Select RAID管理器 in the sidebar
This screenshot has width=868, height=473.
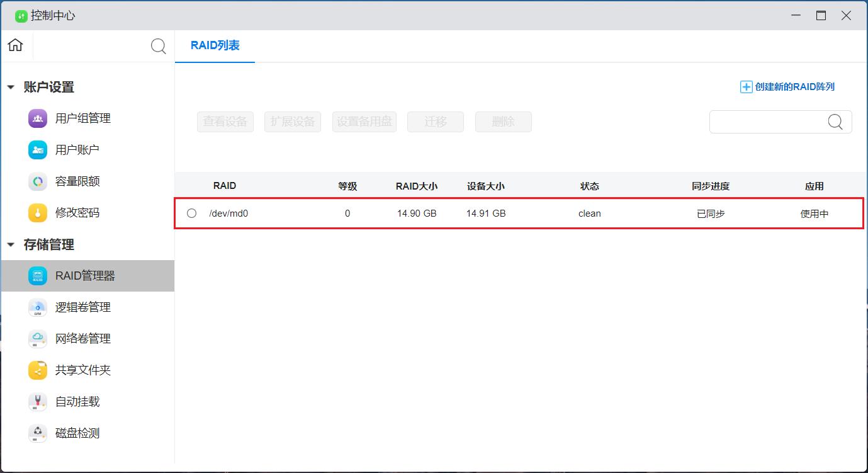pos(85,276)
